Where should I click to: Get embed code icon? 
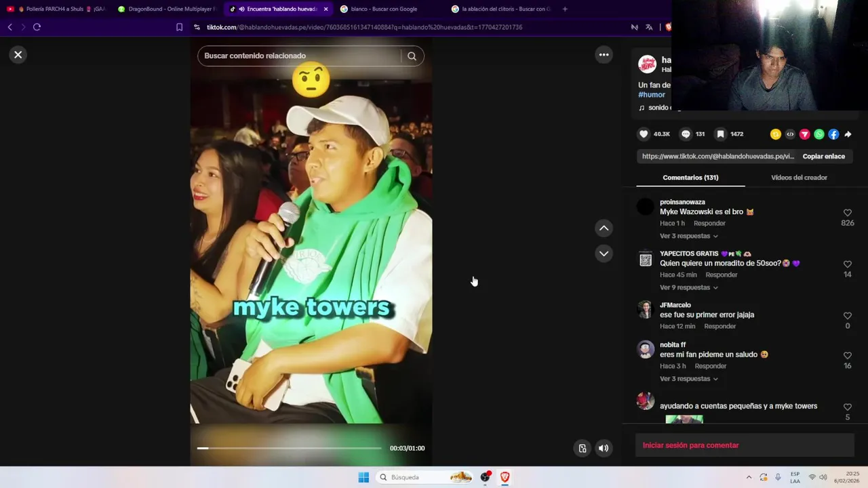(x=790, y=134)
